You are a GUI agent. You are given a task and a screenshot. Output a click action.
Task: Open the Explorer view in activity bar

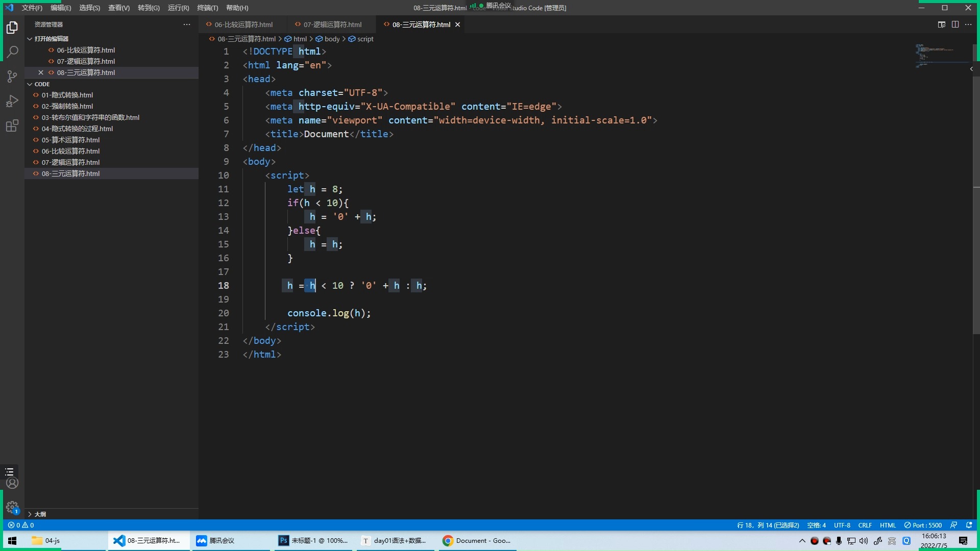pos(12,28)
